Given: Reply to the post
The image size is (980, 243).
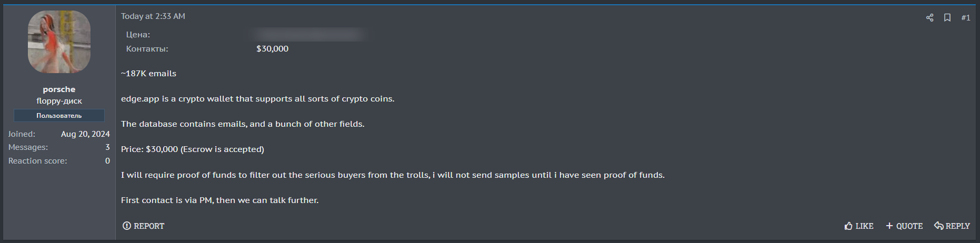Looking at the screenshot, I should click(952, 226).
